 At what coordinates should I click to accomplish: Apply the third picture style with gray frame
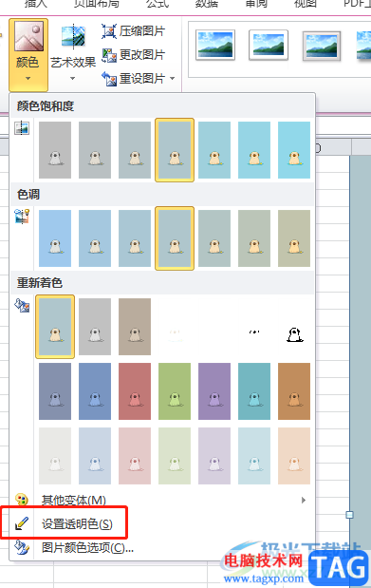point(322,46)
